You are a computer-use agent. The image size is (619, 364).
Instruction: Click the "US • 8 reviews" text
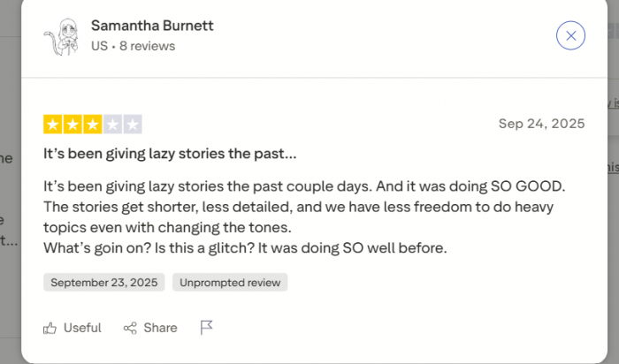point(133,46)
